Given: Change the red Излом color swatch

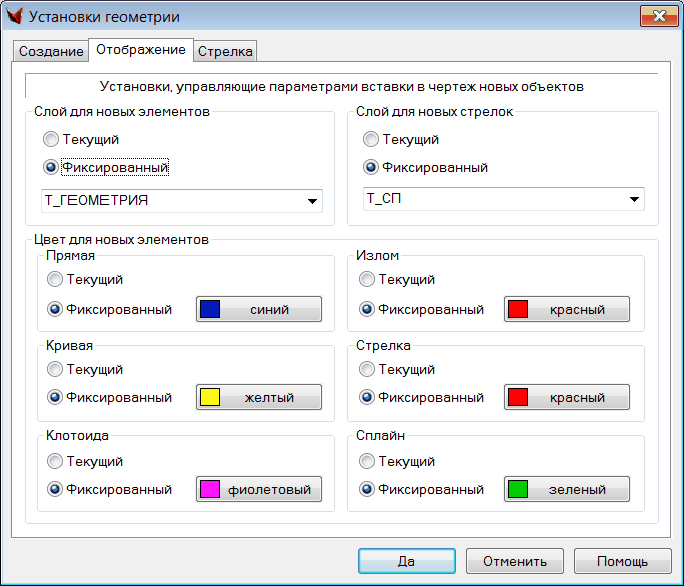Looking at the screenshot, I should [567, 309].
